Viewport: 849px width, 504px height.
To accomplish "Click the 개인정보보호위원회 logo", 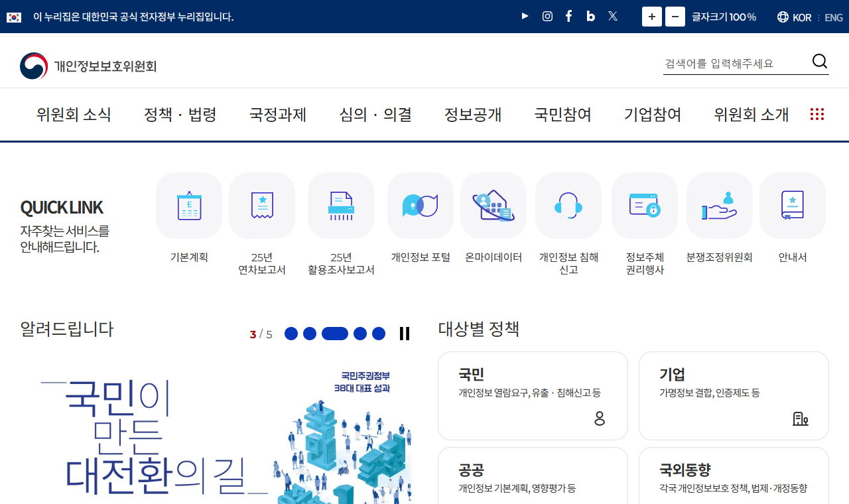I will click(88, 66).
